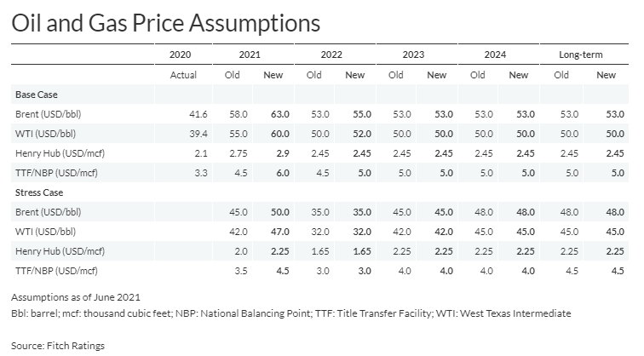Click the 2021 column header
The width and height of the screenshot is (644, 356).
tap(250, 55)
